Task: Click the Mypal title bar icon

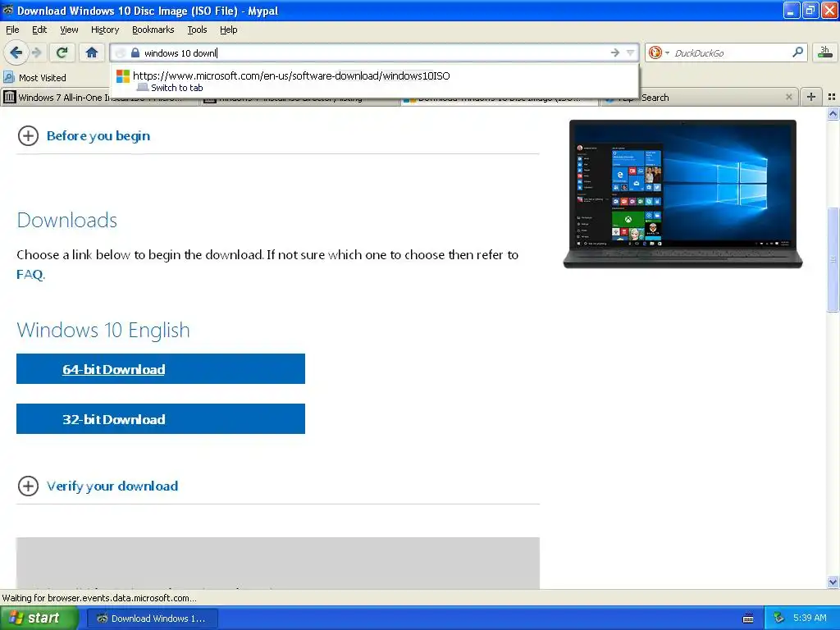Action: point(8,10)
